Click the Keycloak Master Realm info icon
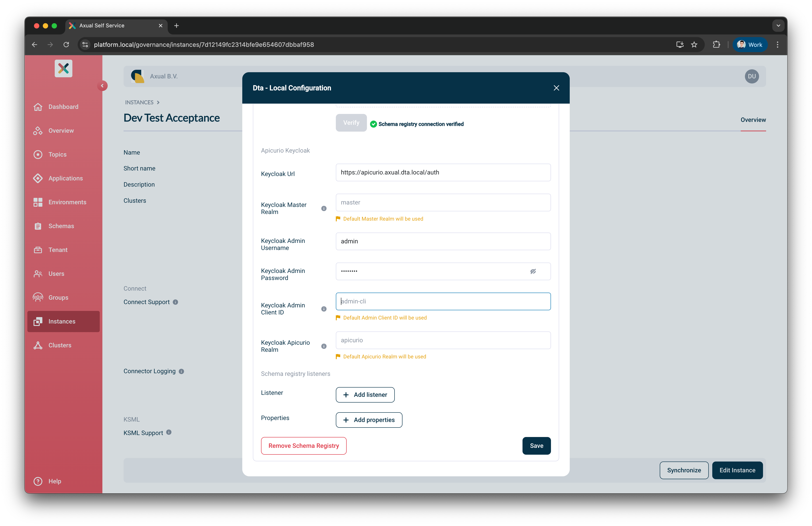Viewport: 812px width, 526px height. tap(323, 208)
